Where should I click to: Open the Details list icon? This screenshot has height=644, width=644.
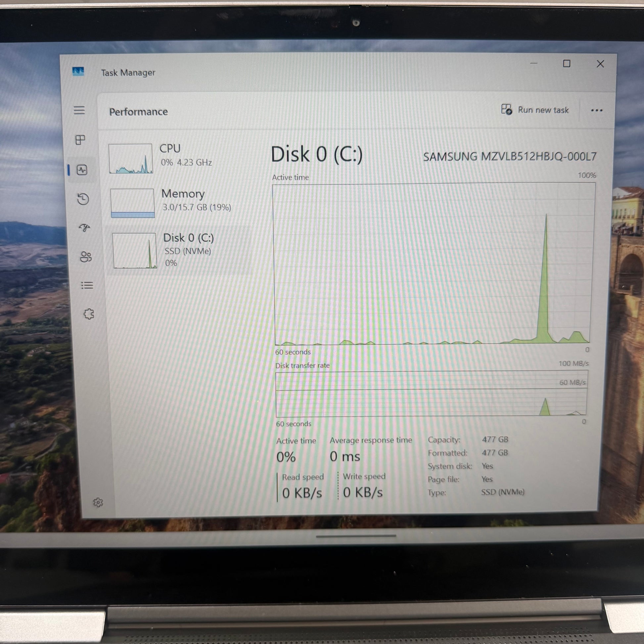(x=87, y=285)
